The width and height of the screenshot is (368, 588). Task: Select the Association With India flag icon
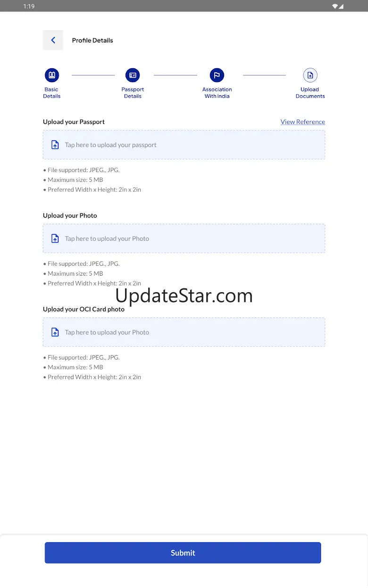pos(217,75)
